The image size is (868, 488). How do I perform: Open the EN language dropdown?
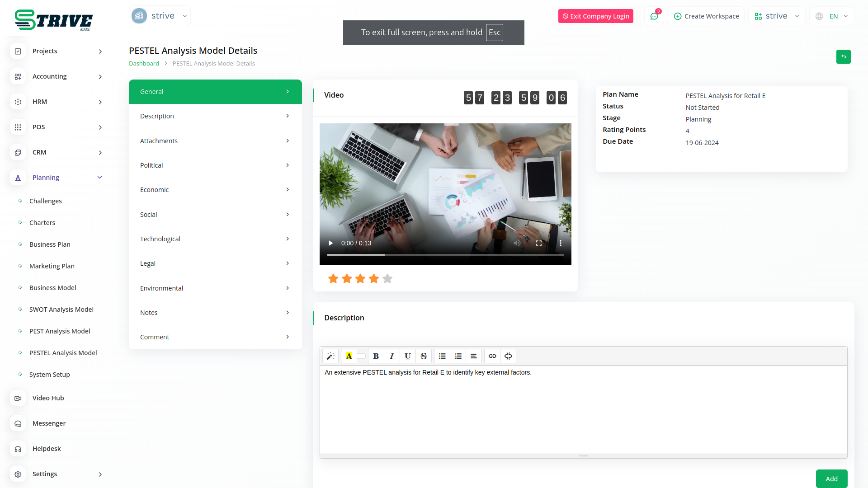(x=832, y=16)
